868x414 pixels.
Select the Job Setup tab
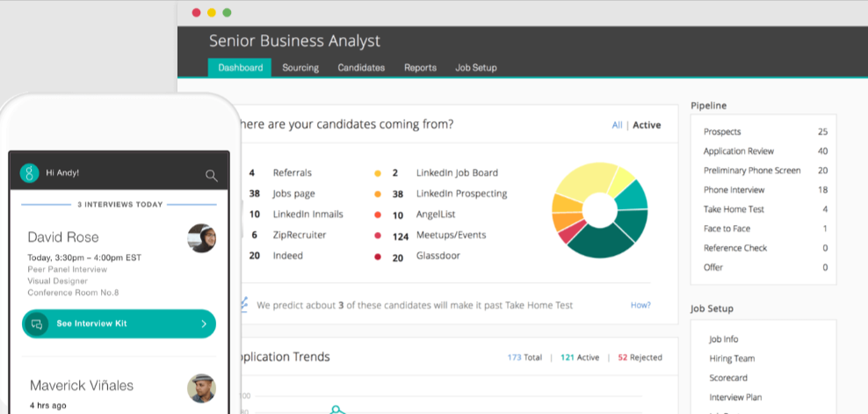pos(476,68)
